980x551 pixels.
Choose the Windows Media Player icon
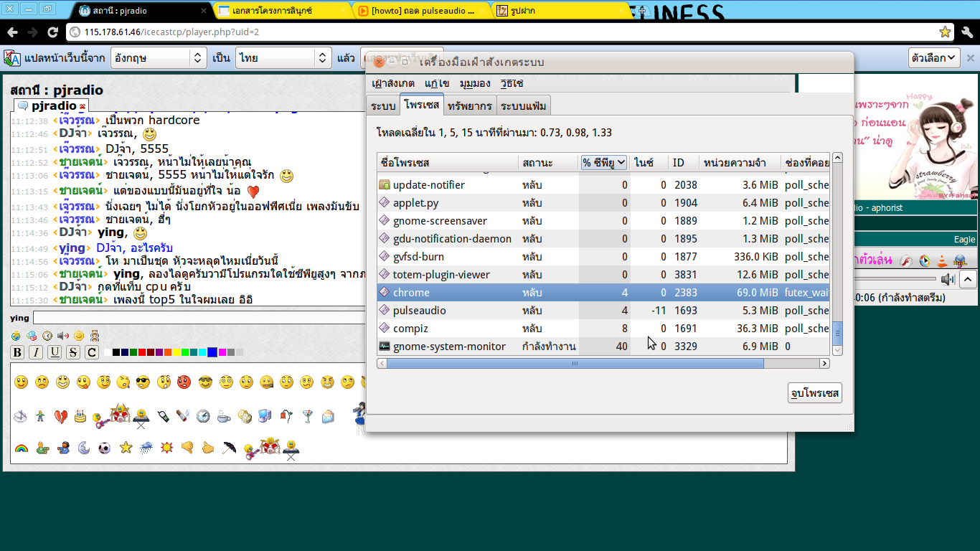pos(924,261)
